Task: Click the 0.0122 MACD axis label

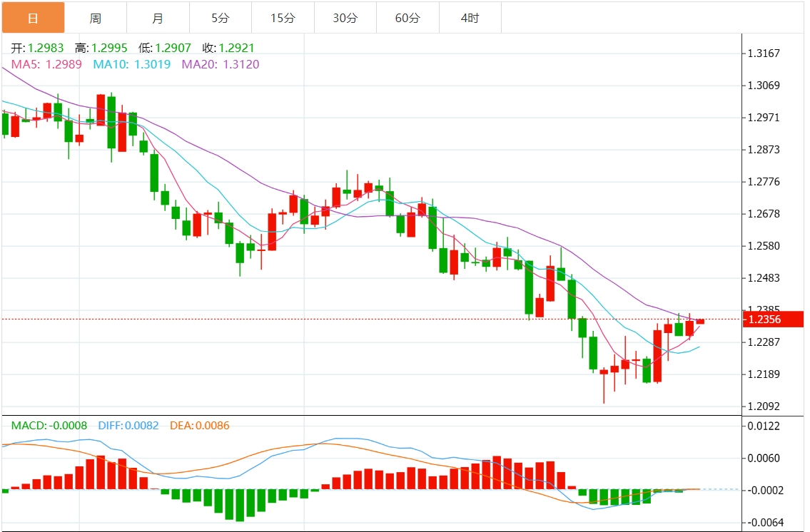Action: (763, 426)
